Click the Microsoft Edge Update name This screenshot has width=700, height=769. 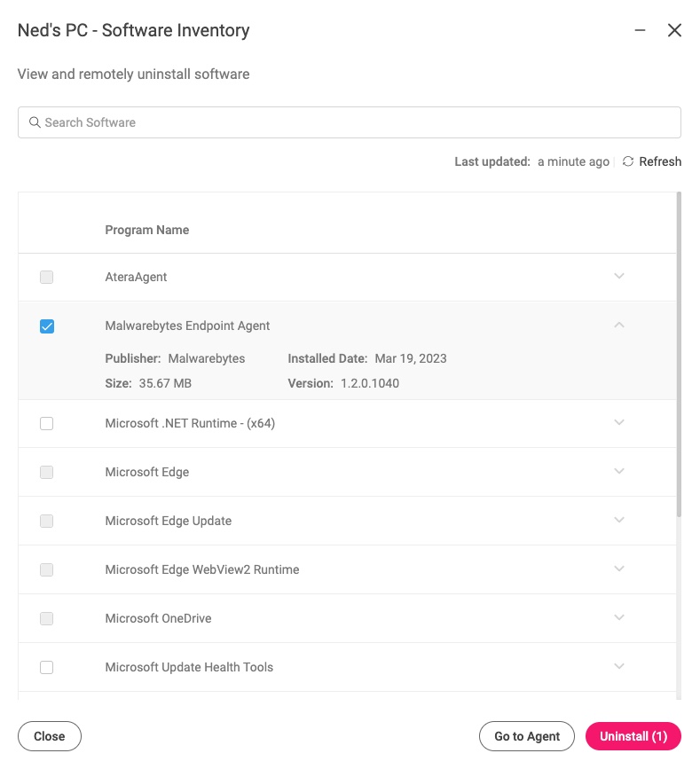click(x=169, y=521)
